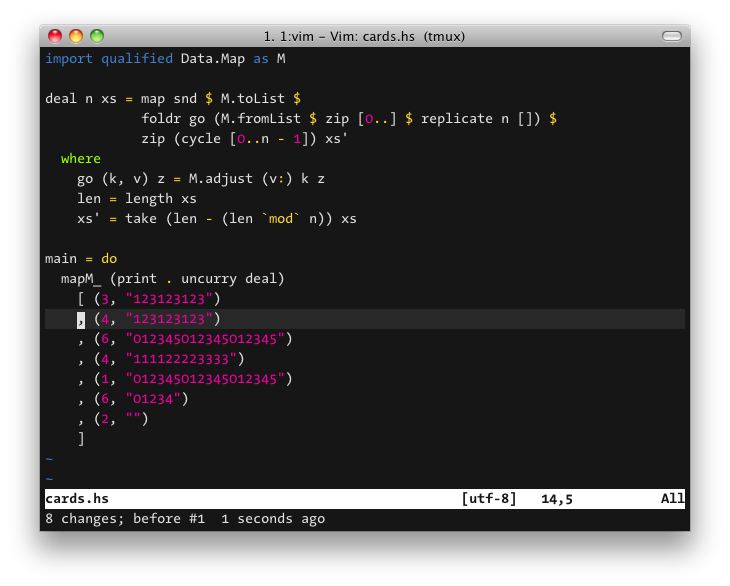This screenshot has height=586, width=730.
Task: Click 'qualified' keyword in import line
Action: (x=137, y=59)
